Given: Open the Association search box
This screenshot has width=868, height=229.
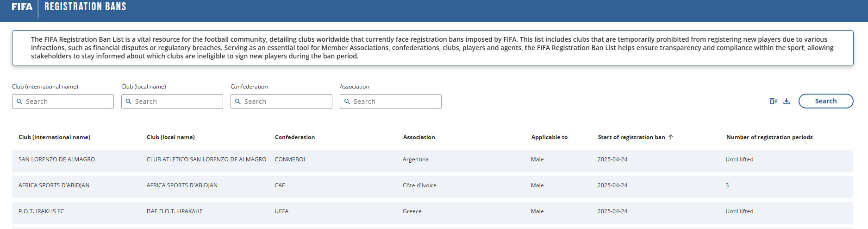Looking at the screenshot, I should (x=395, y=102).
